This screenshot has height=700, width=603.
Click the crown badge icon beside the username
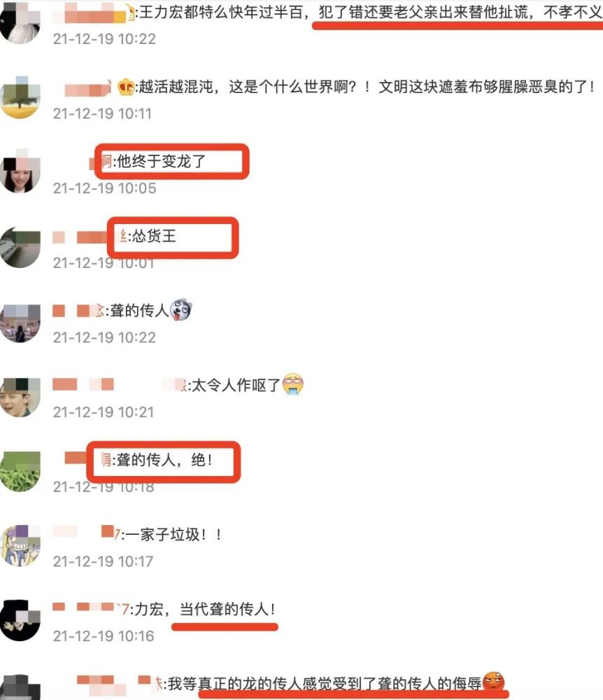coord(126,87)
